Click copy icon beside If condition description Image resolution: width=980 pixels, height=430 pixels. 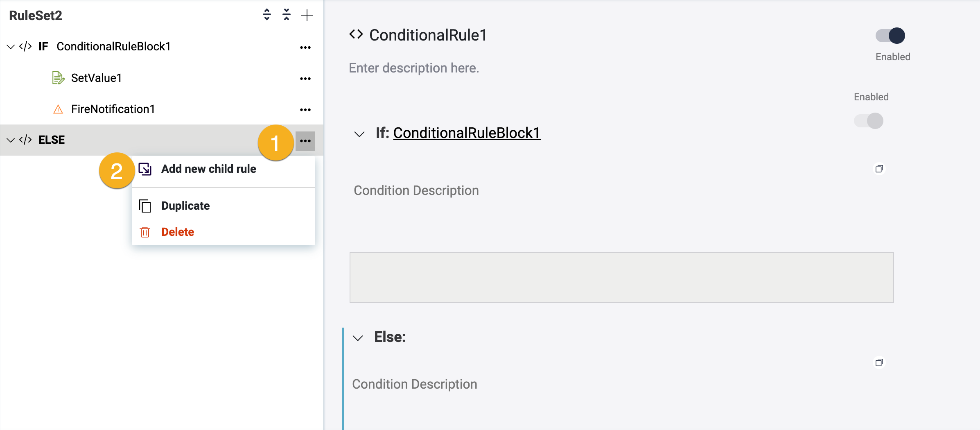[x=879, y=169]
